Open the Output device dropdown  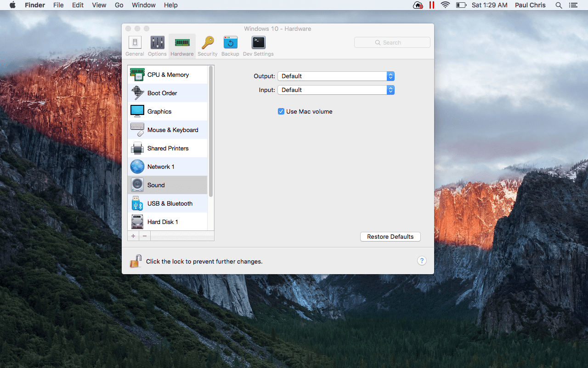(336, 76)
